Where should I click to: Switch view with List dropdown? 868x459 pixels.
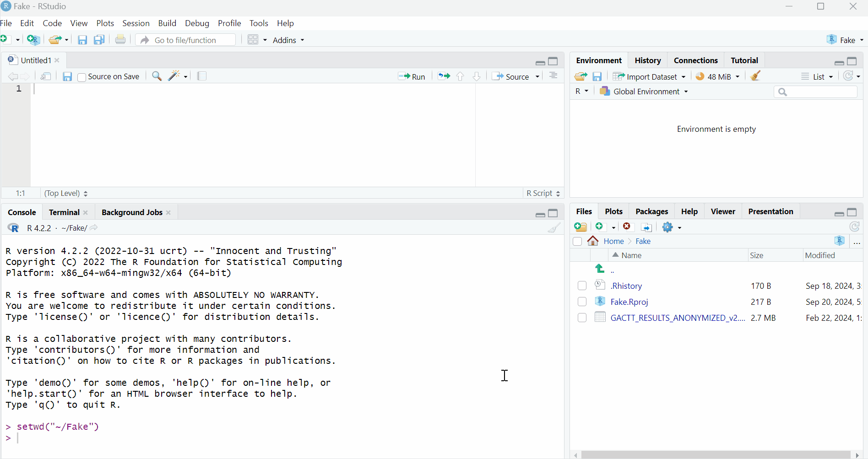(x=817, y=76)
